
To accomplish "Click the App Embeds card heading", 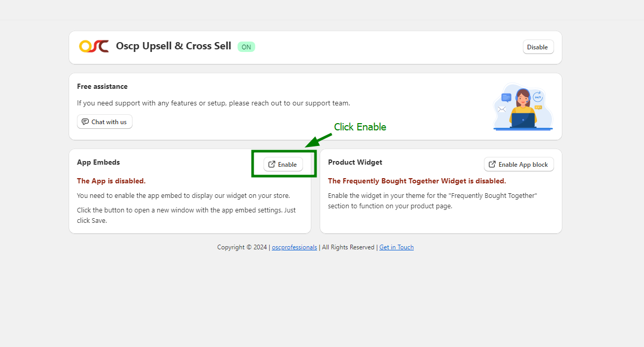I will coord(98,163).
